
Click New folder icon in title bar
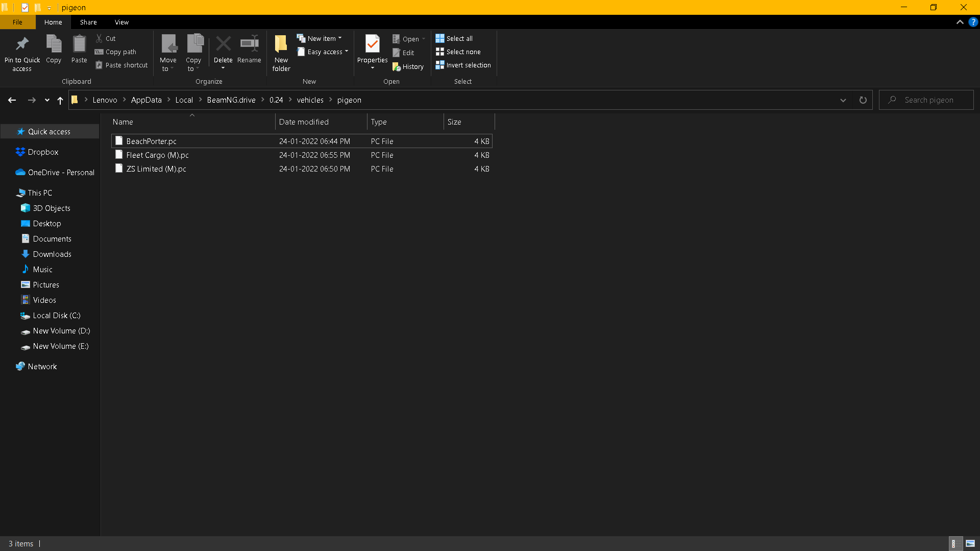tap(37, 7)
